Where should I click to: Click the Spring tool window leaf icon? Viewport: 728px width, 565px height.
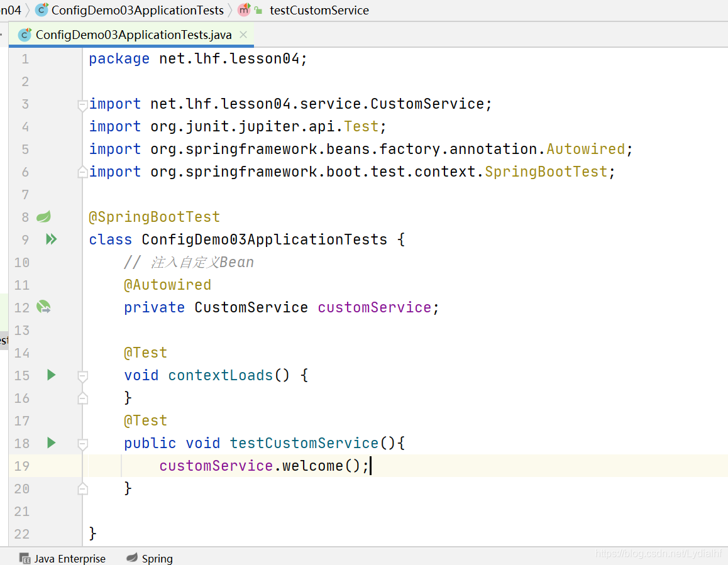point(132,558)
